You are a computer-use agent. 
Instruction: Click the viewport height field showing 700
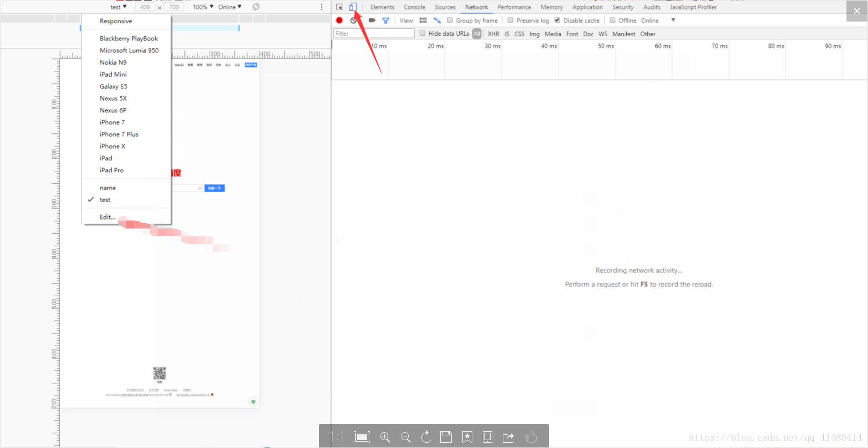pos(174,7)
